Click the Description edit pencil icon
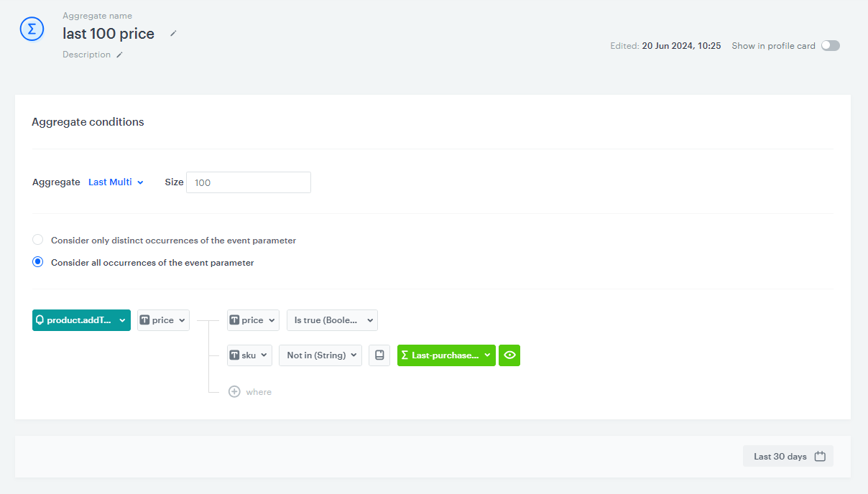 click(x=119, y=55)
